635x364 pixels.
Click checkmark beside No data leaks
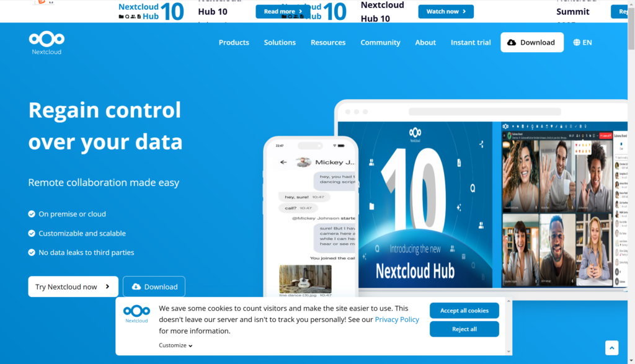(32, 252)
